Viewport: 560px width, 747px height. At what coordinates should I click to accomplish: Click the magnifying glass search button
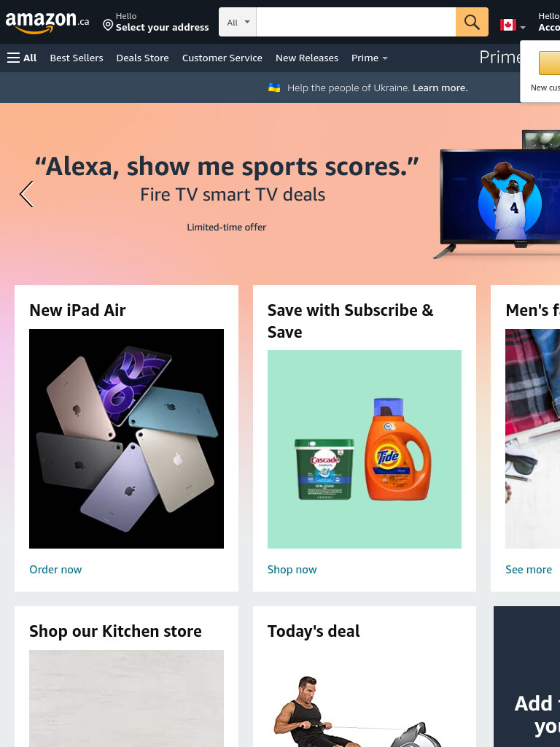[472, 22]
